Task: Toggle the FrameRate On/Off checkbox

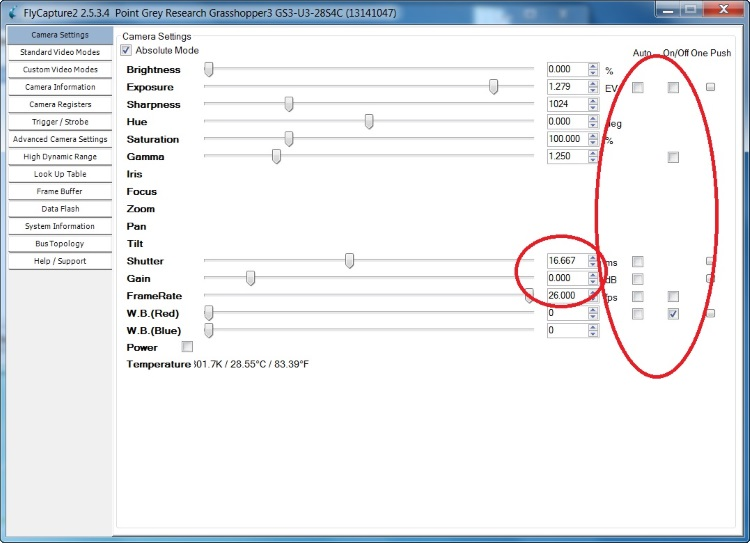Action: click(673, 297)
